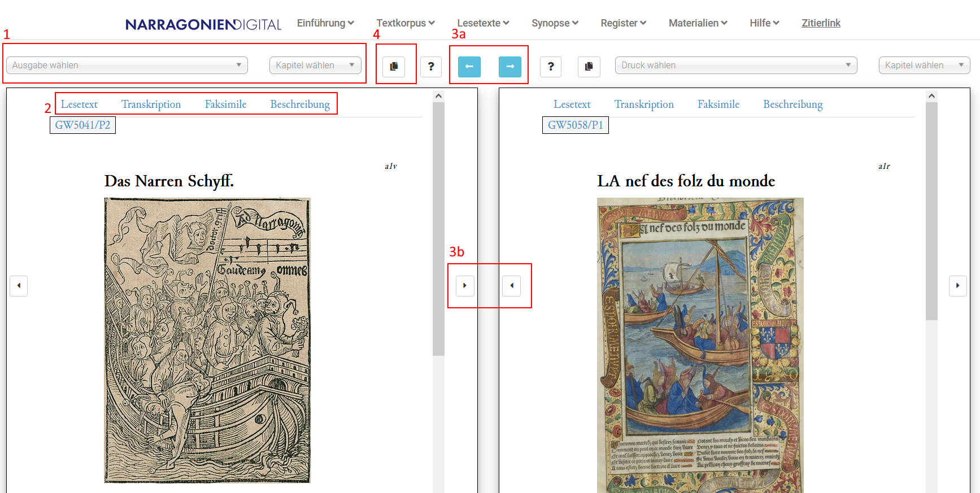Click the left panel copy icon
This screenshot has width=980, height=493.
coord(394,66)
